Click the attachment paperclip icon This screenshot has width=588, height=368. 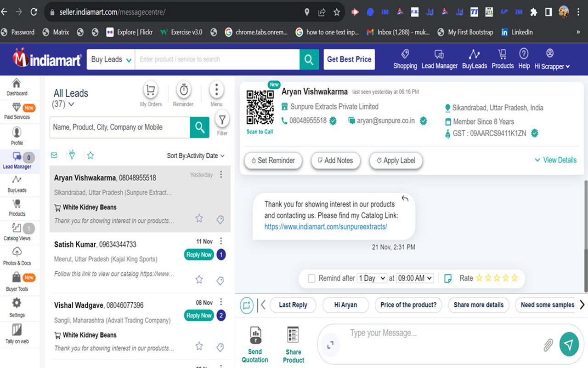pyautogui.click(x=548, y=345)
